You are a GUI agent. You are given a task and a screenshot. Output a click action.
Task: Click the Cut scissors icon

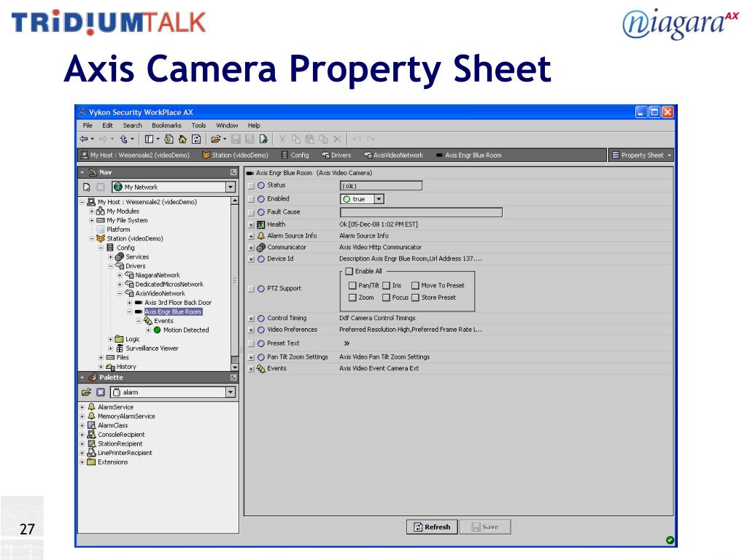pyautogui.click(x=282, y=139)
